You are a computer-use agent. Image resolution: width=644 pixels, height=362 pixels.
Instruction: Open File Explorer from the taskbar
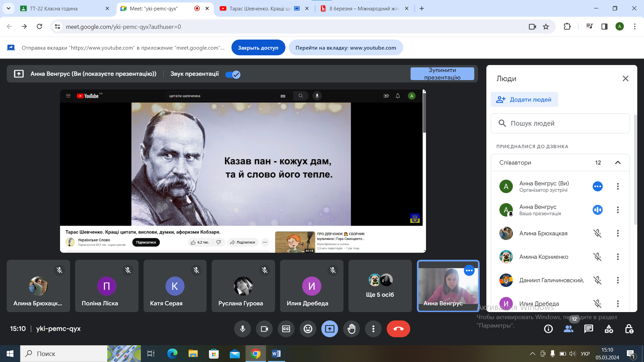(193, 354)
